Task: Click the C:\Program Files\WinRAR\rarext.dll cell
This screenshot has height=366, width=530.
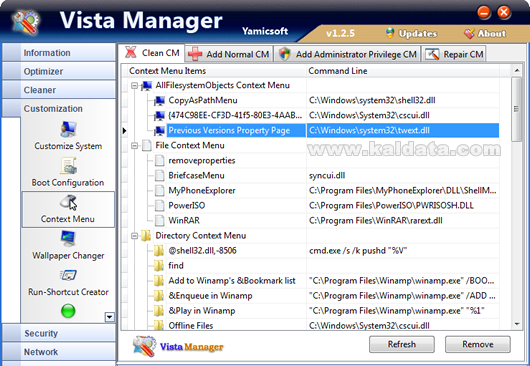Action: 403,220
